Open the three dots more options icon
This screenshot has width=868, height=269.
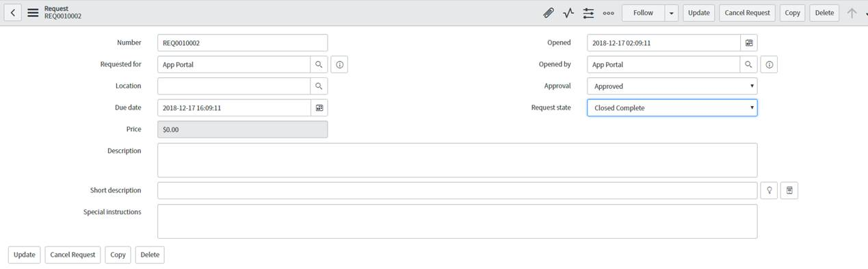(x=608, y=12)
